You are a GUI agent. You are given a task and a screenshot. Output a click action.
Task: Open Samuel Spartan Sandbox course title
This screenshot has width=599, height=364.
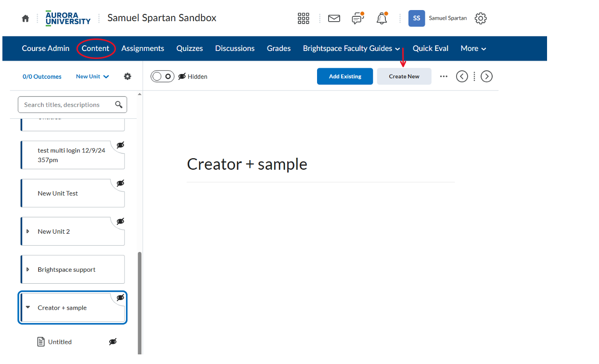[162, 18]
